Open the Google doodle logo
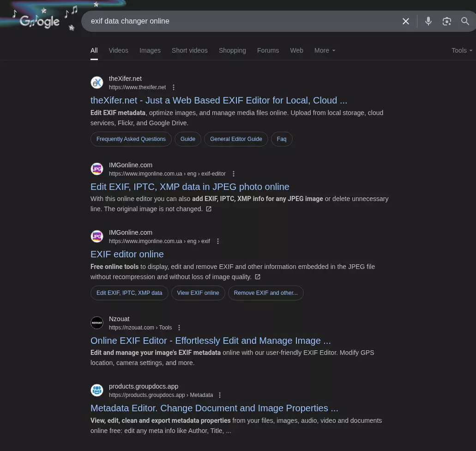The image size is (476, 451). coord(40,21)
